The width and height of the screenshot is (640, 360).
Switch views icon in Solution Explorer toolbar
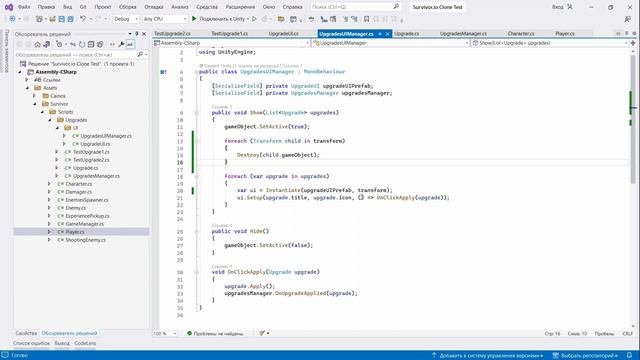tap(47, 44)
